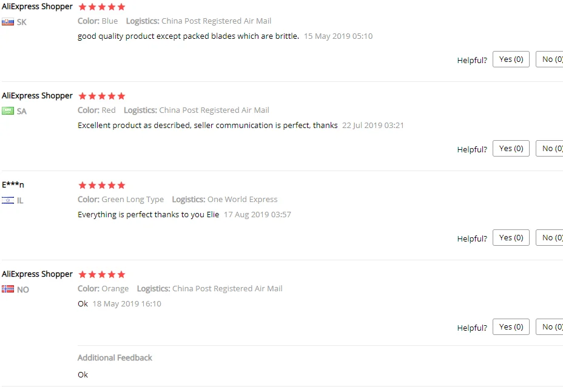Vote No on the brittle blades review

(x=550, y=59)
